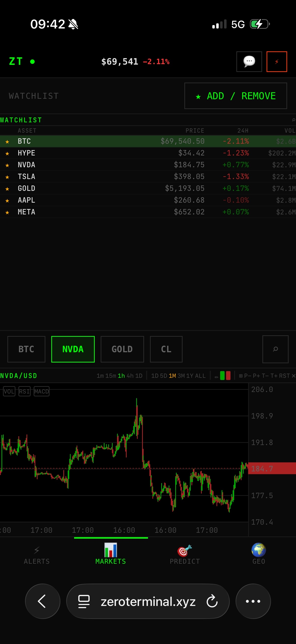Open the browser page settings icon
The height and width of the screenshot is (644, 296).
84,602
